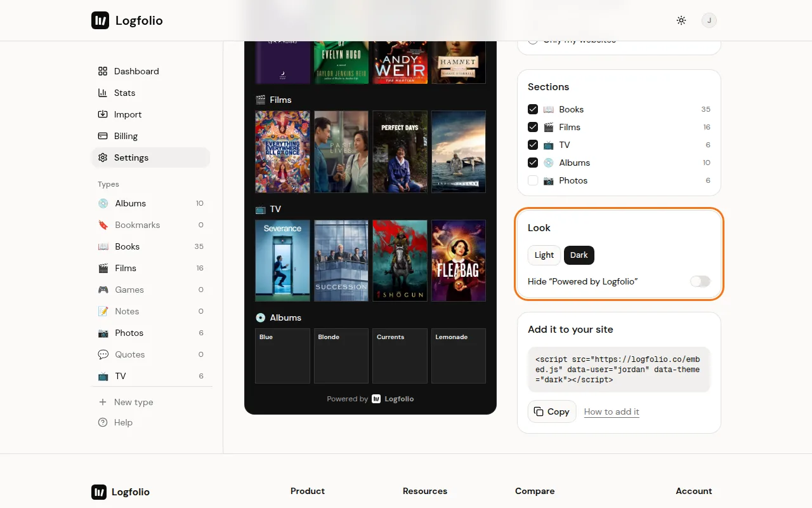Open the Films type in sidebar
Screen dimensions: 812x508
coord(151,268)
